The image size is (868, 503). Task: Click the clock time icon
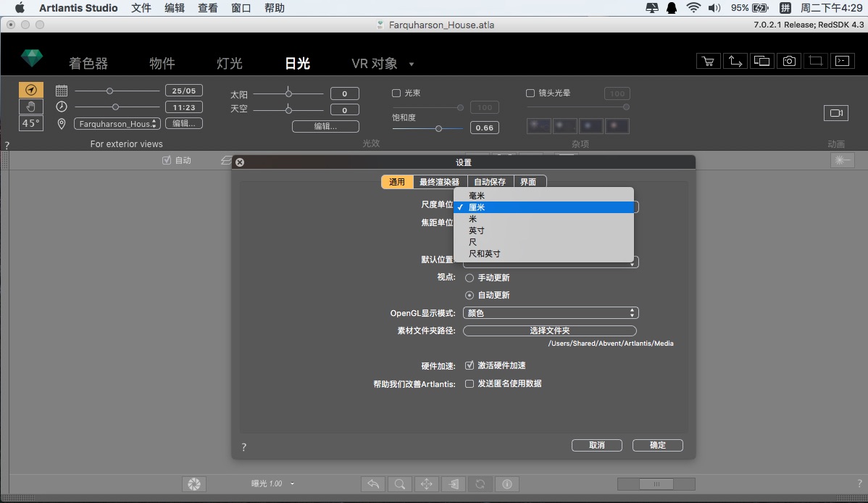pyautogui.click(x=62, y=107)
